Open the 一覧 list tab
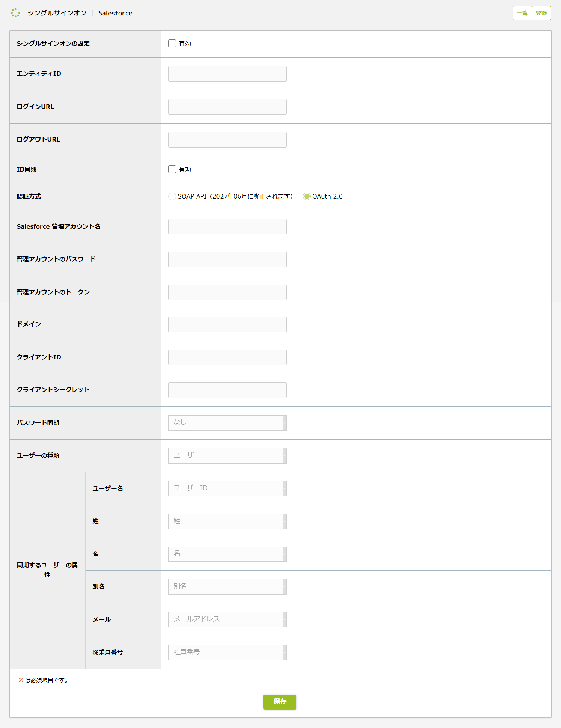Viewport: 561px width, 728px height. 522,13
